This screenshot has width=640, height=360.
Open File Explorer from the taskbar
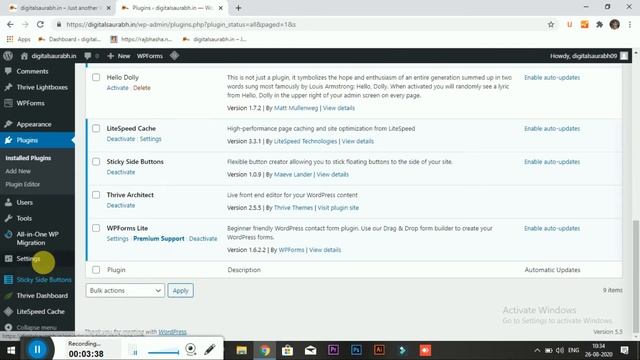(242, 350)
